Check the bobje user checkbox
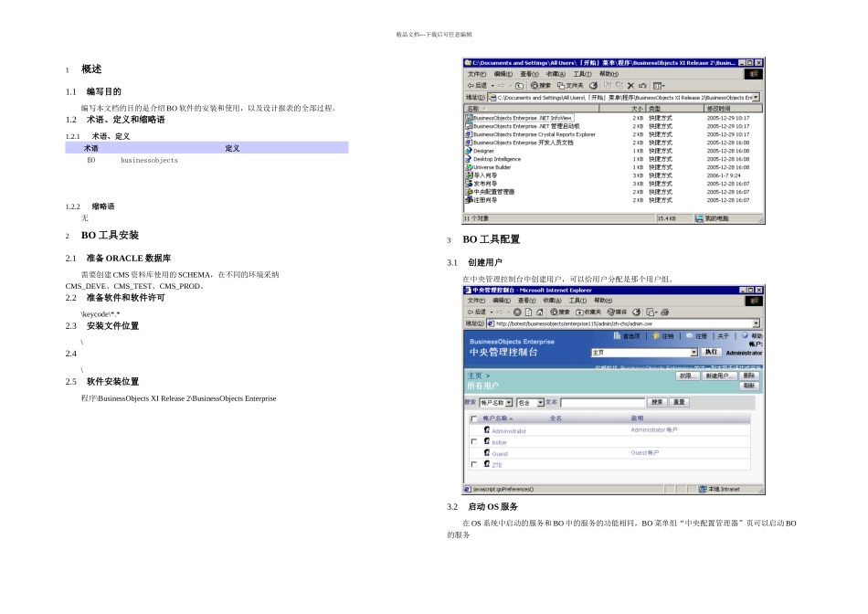The height and width of the screenshot is (614, 868). 474,442
